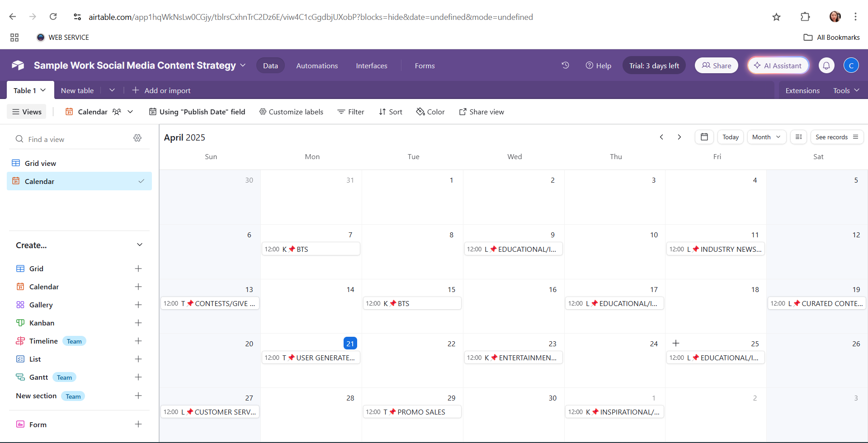This screenshot has width=868, height=443.
Task: Select the Grid view in sidebar
Action: click(x=41, y=163)
